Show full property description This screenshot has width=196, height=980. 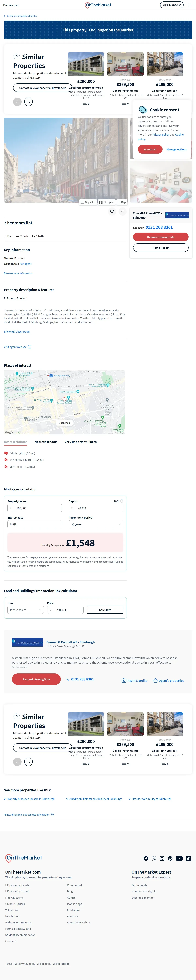click(17, 332)
